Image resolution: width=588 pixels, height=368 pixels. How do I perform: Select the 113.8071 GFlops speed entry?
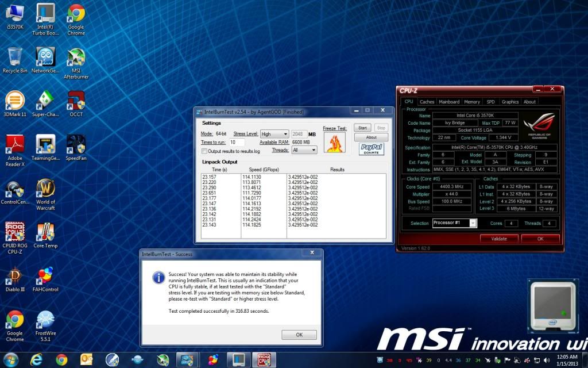252,182
